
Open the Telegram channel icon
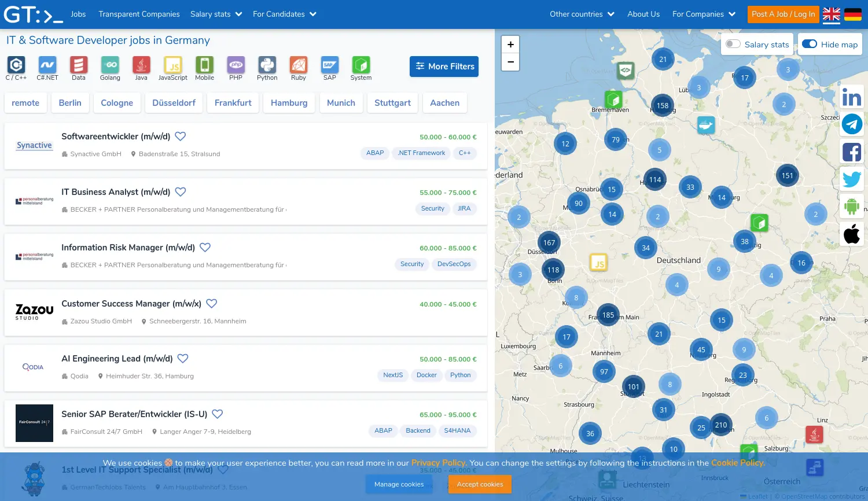click(851, 124)
